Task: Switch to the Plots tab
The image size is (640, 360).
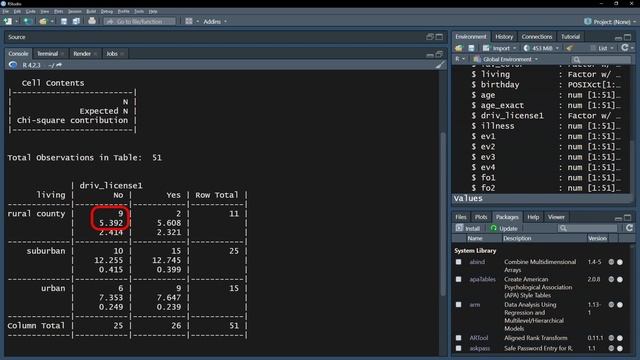Action: pyautogui.click(x=481, y=217)
